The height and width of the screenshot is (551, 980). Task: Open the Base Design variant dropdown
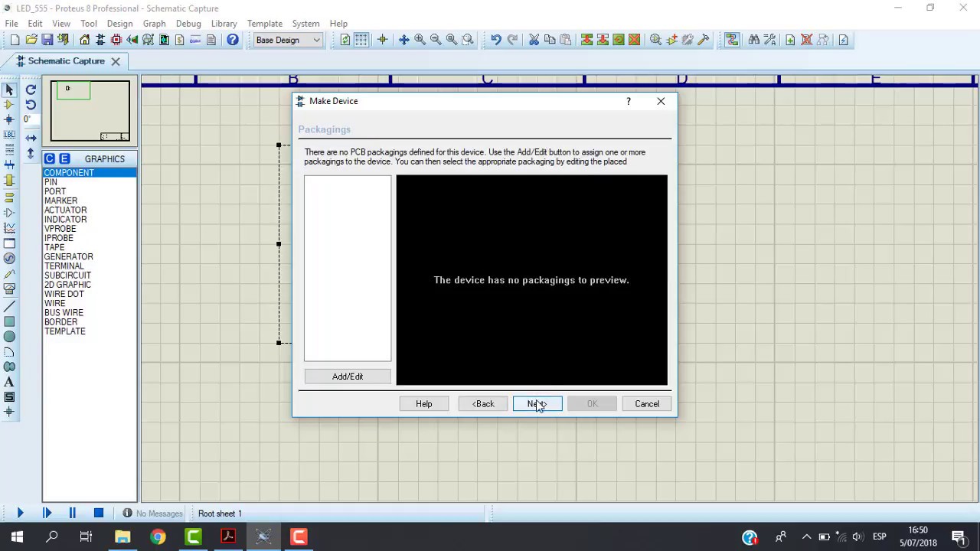coord(288,40)
